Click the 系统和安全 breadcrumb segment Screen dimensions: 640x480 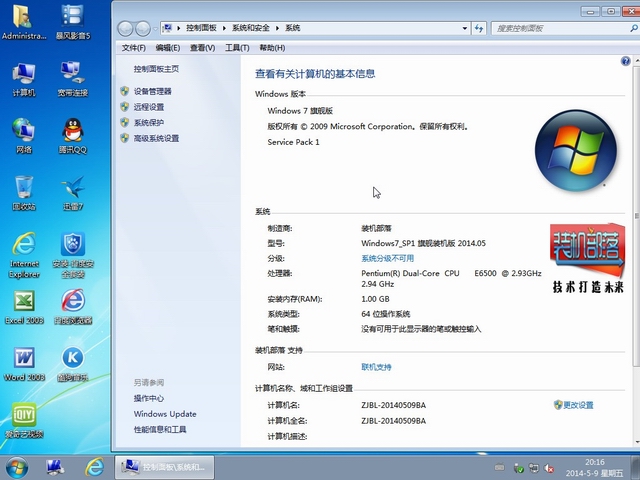click(251, 28)
